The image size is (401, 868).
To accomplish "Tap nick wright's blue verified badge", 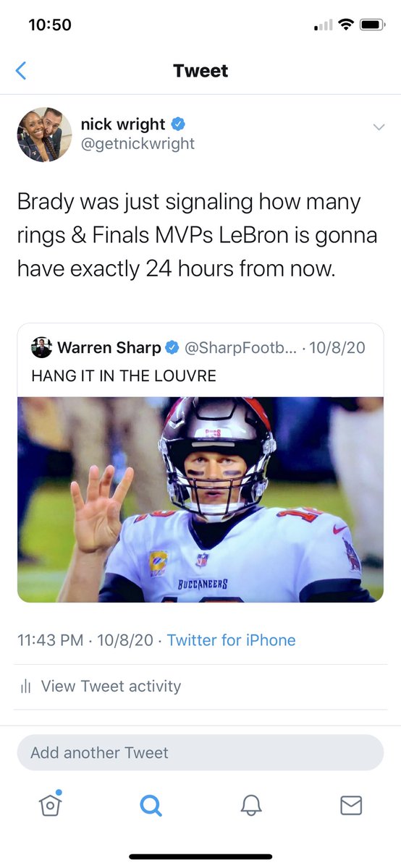I will [178, 124].
